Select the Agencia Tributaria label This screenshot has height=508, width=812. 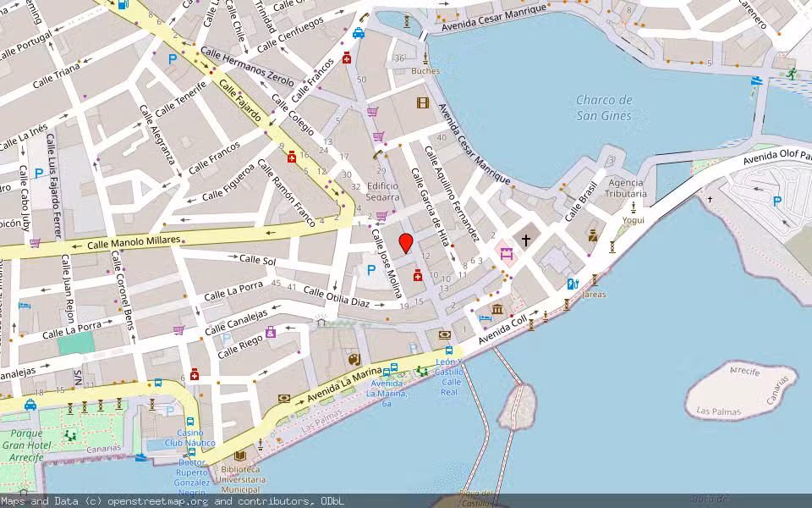625,188
